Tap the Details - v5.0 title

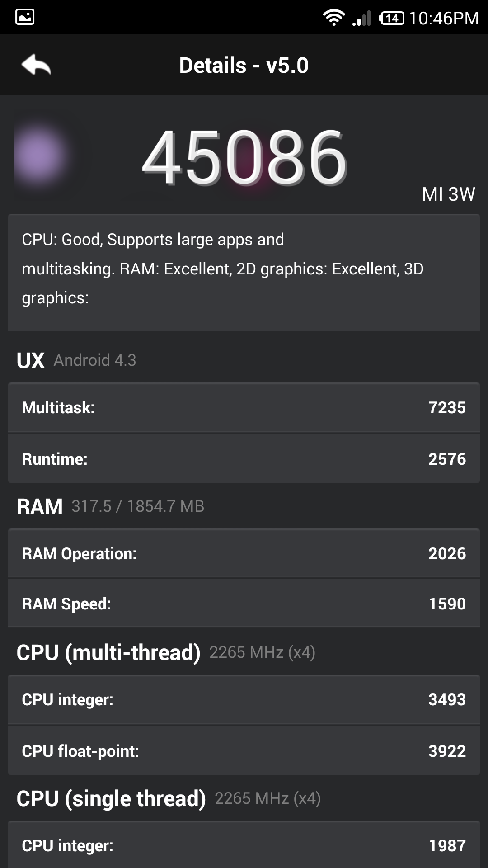tap(244, 65)
